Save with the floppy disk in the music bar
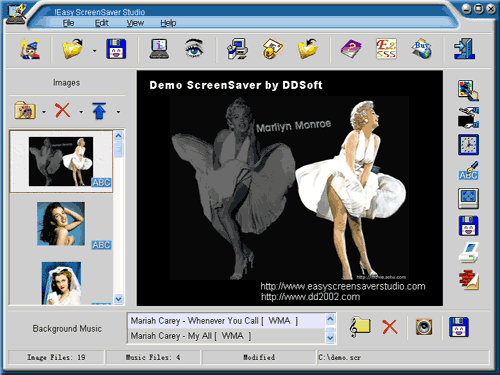Viewport: 500px width, 375px height. click(x=459, y=327)
